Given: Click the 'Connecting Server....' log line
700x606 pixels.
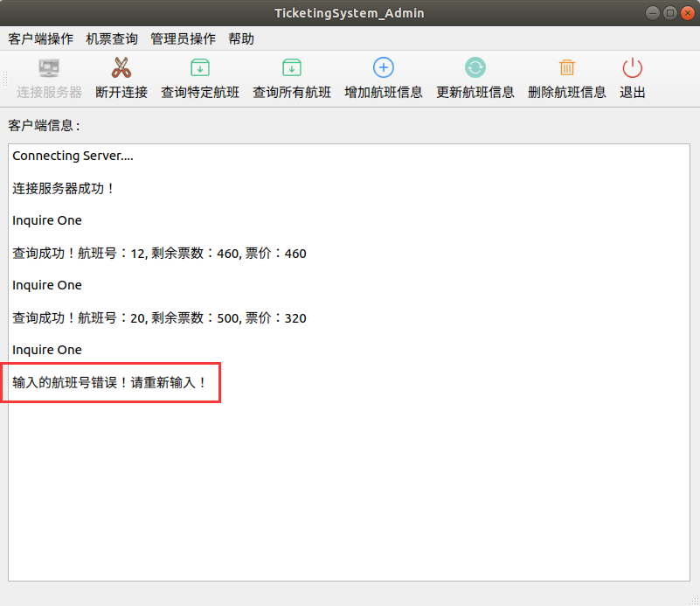Looking at the screenshot, I should click(x=73, y=156).
